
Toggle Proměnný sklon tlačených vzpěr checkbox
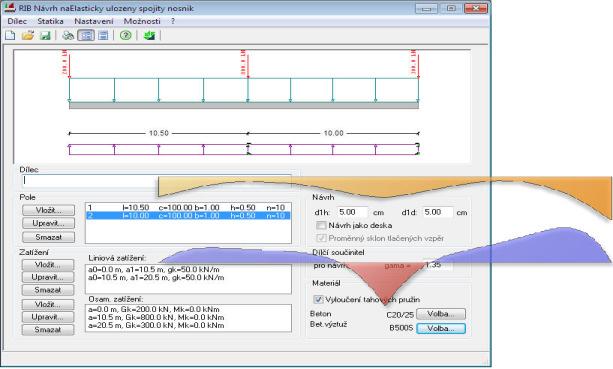pos(321,238)
